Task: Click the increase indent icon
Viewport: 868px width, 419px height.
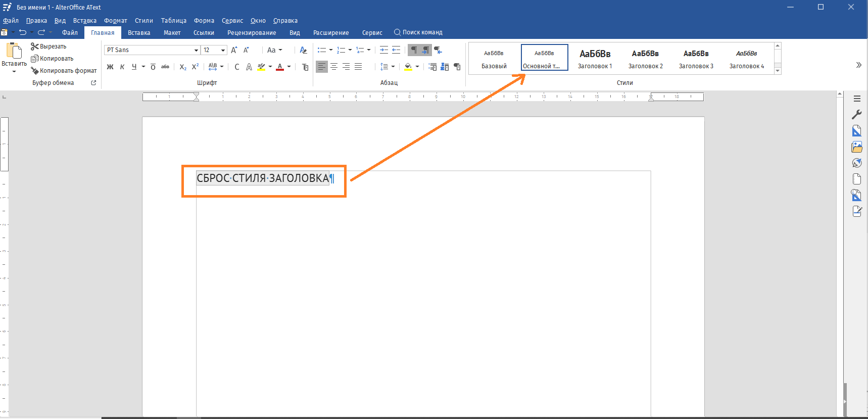Action: tap(384, 50)
